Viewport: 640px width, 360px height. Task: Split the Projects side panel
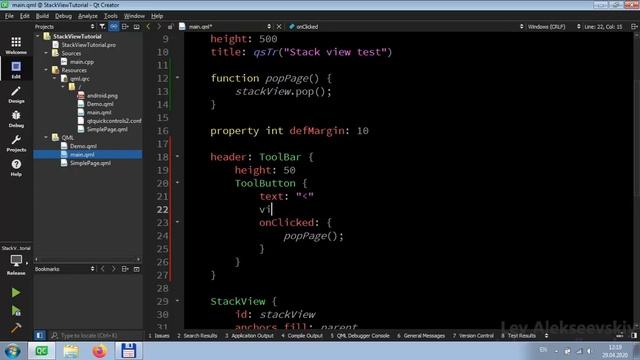[125, 27]
